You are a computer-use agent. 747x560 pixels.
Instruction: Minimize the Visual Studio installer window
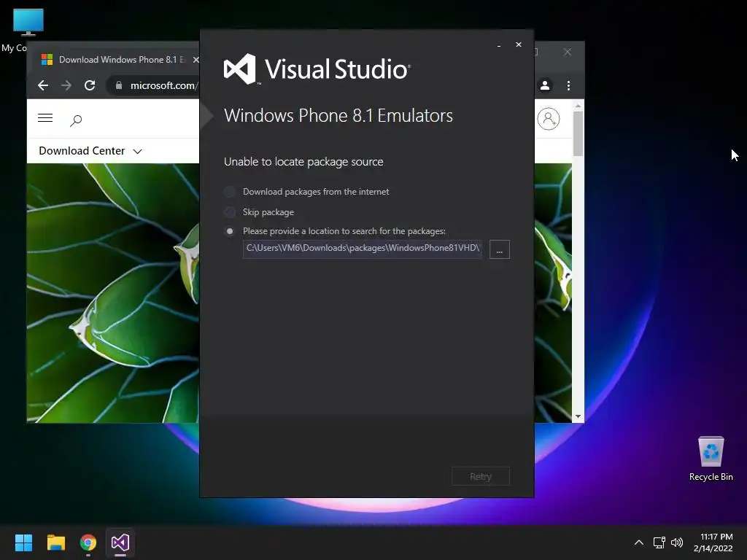point(499,44)
